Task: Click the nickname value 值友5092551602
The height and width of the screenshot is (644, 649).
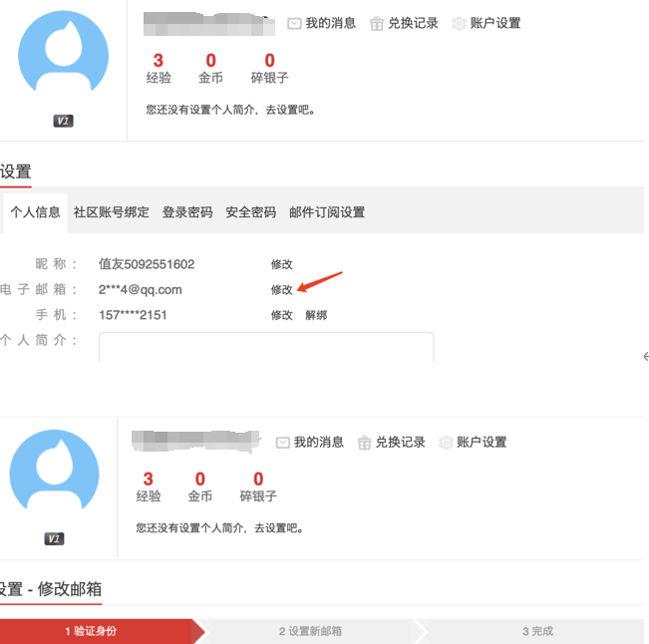Action: 147,264
